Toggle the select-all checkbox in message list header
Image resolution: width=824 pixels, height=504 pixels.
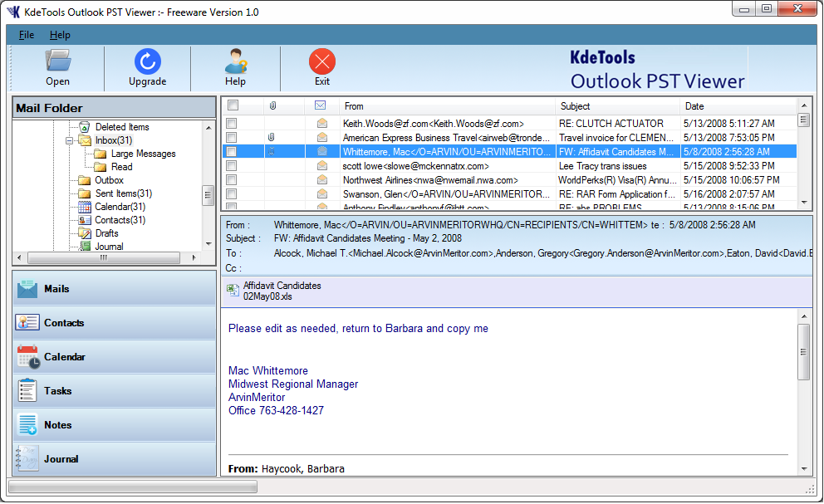233,105
